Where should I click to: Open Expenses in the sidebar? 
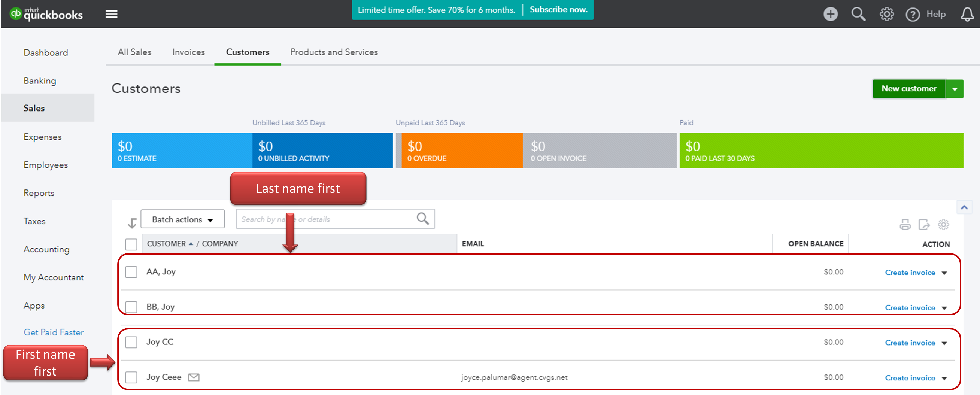pos(42,137)
